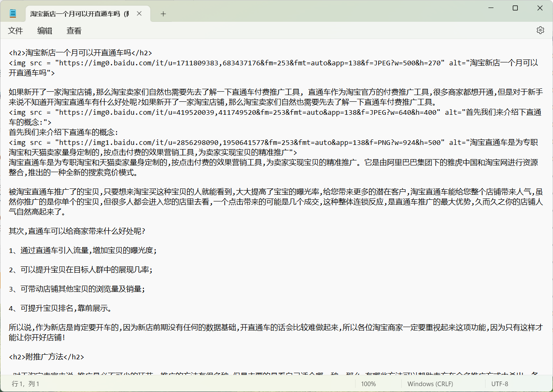This screenshot has width=553, height=392.
Task: Open the 编辑 menu
Action: pos(45,31)
